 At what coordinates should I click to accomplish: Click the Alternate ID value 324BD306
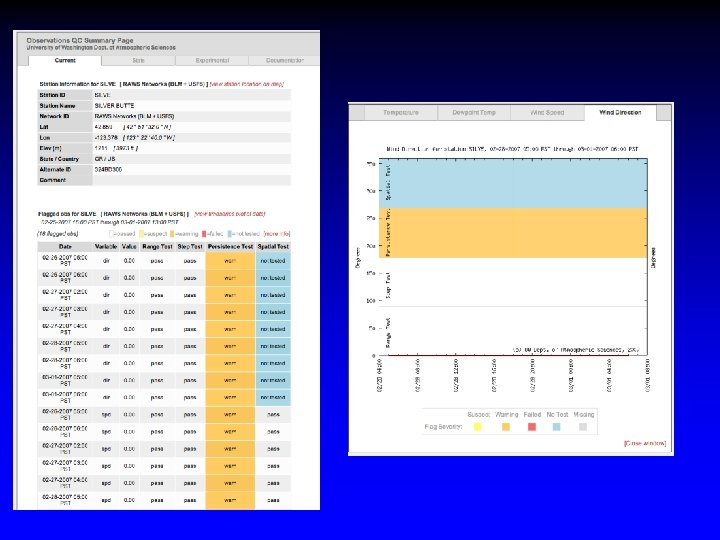tap(108, 169)
